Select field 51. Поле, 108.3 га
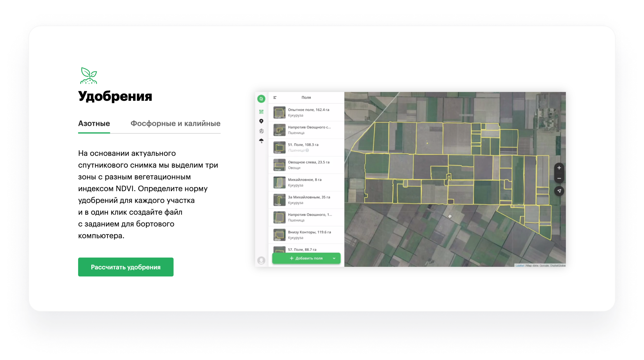This screenshot has height=360, width=644. (306, 148)
